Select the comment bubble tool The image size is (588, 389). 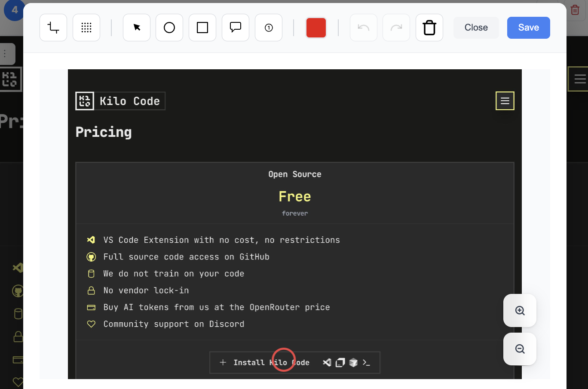(x=235, y=27)
